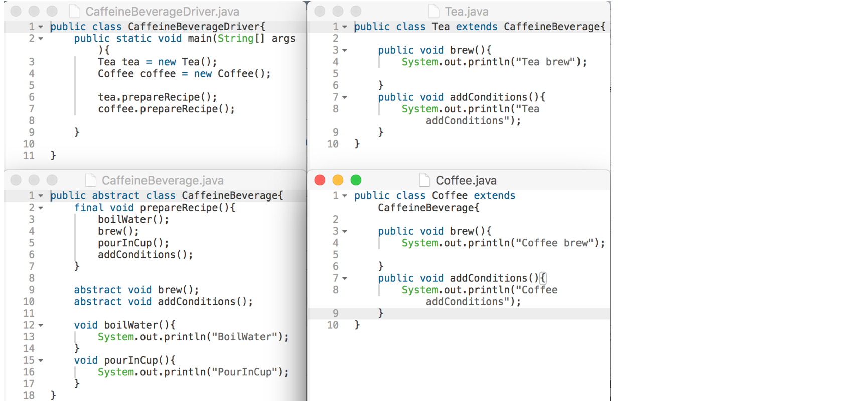Click the println "PourInCup" statement
Screen dimensions: 868x401
(193, 372)
